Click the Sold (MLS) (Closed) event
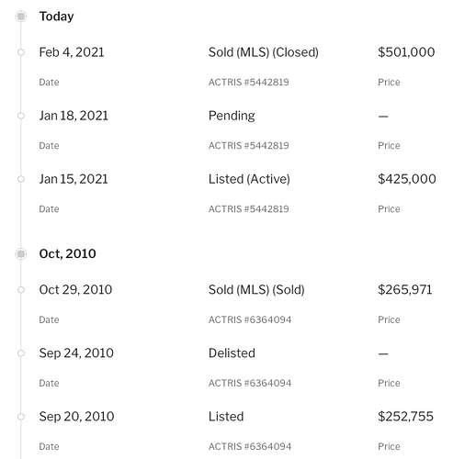The width and height of the screenshot is (476, 459). [x=264, y=52]
